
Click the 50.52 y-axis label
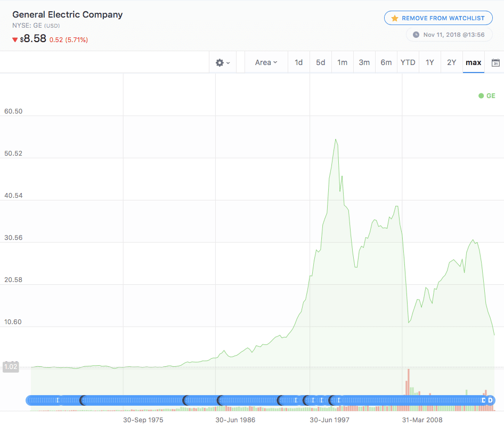pyautogui.click(x=13, y=154)
